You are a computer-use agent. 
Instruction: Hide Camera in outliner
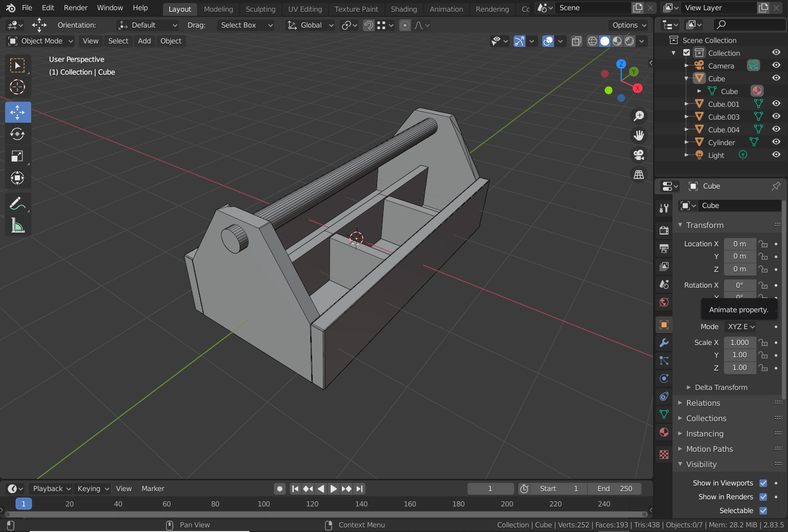coord(776,65)
